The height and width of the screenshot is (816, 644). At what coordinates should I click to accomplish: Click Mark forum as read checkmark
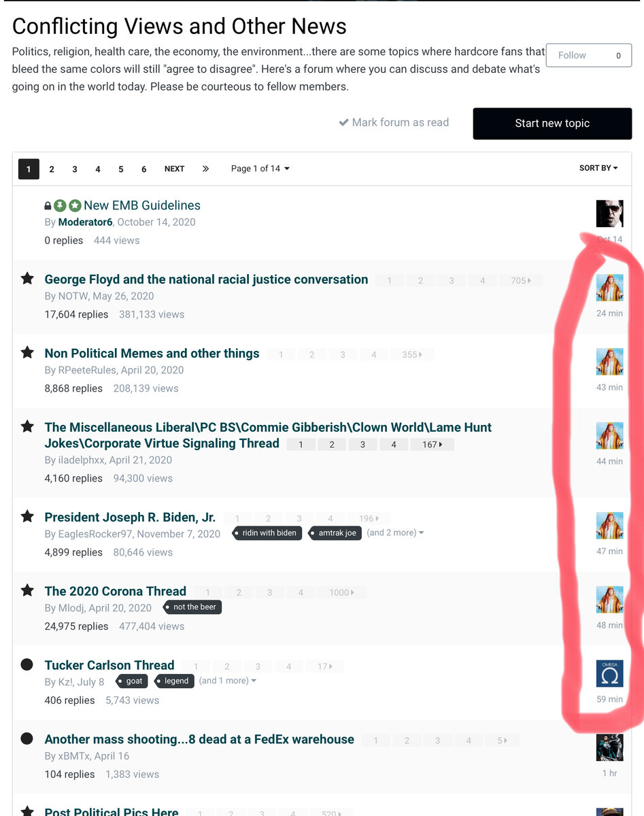344,123
